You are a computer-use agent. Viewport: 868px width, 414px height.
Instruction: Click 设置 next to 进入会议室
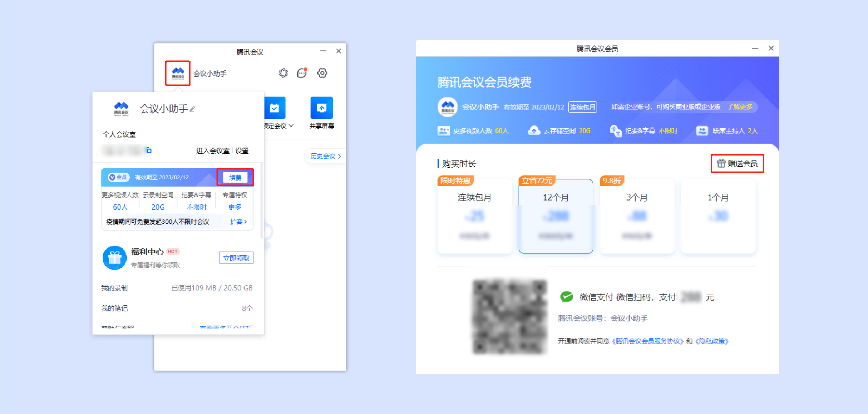pos(242,151)
